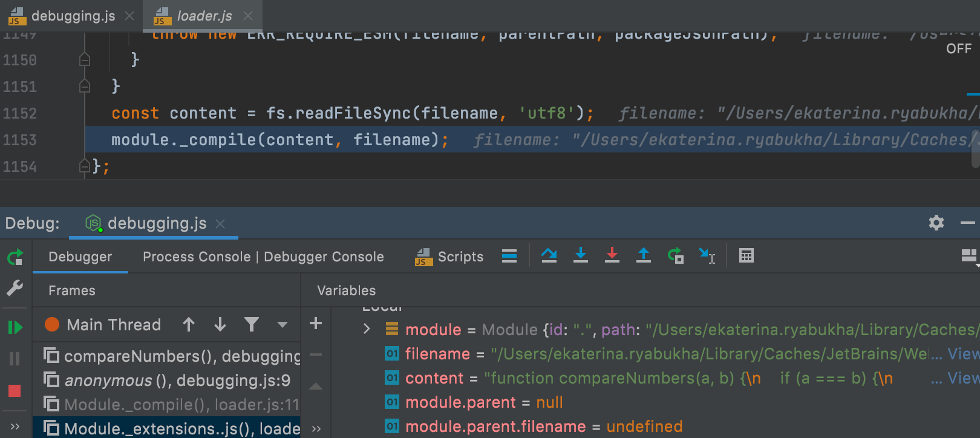Hide the Debug tool window
The width and height of the screenshot is (980, 438).
pos(968,223)
